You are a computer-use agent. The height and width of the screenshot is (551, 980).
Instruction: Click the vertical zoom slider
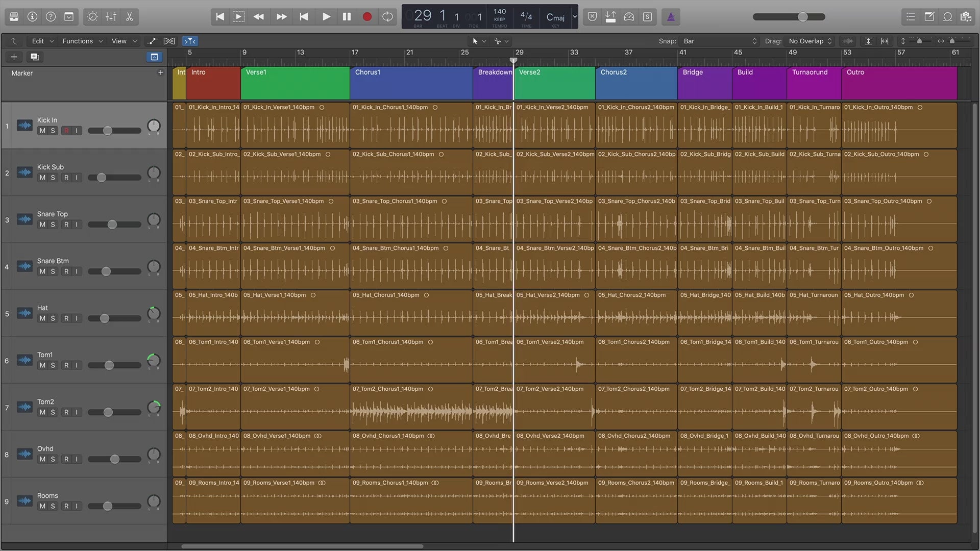919,41
